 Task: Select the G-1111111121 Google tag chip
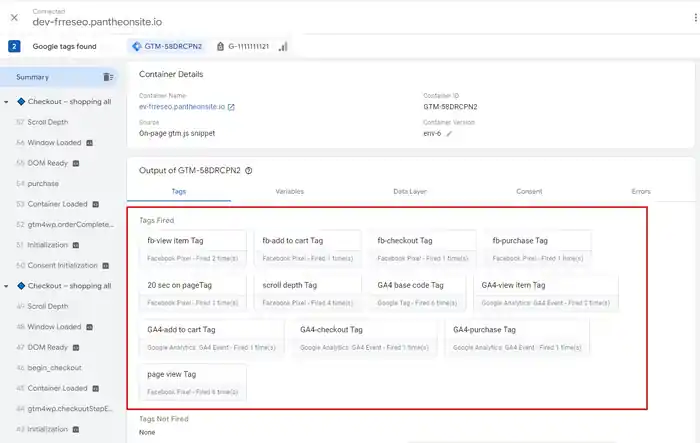click(243, 46)
